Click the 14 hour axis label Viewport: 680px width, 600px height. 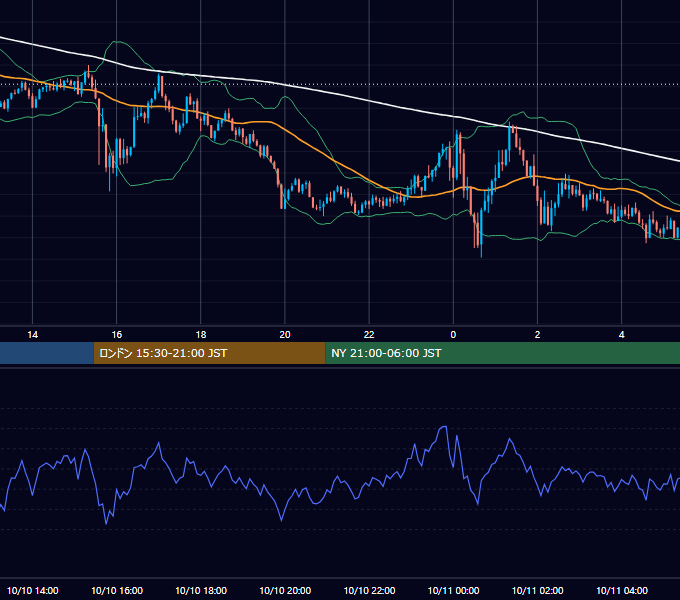click(x=33, y=335)
